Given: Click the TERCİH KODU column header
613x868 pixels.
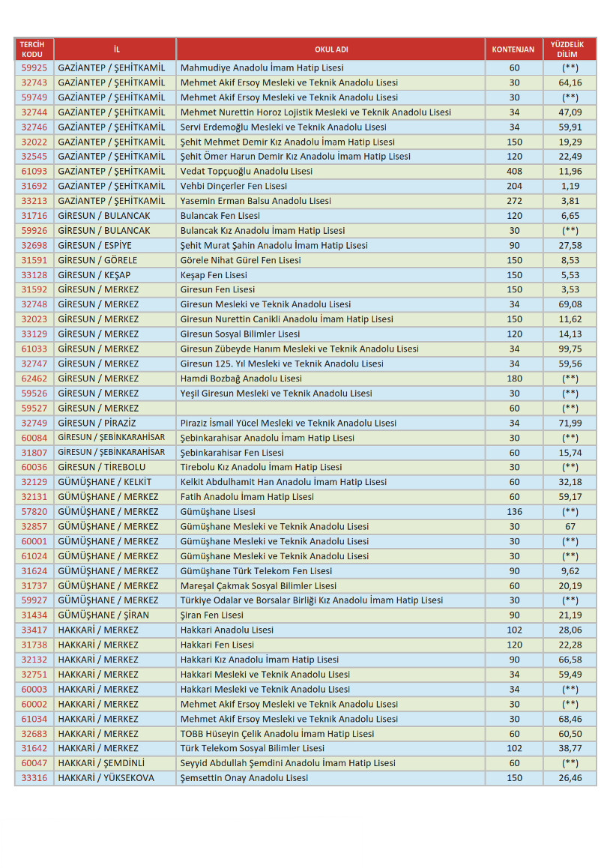Looking at the screenshot, I should [x=32, y=49].
